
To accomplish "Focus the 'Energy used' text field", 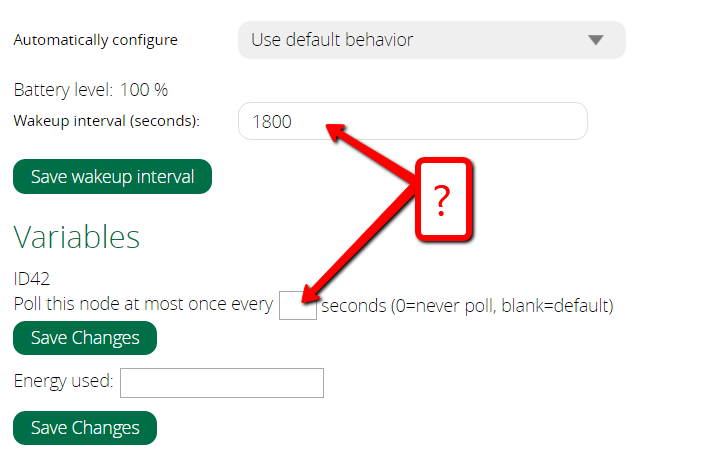I will (x=222, y=383).
